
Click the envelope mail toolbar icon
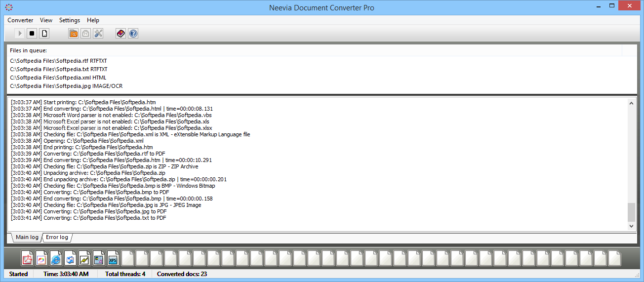[86, 34]
